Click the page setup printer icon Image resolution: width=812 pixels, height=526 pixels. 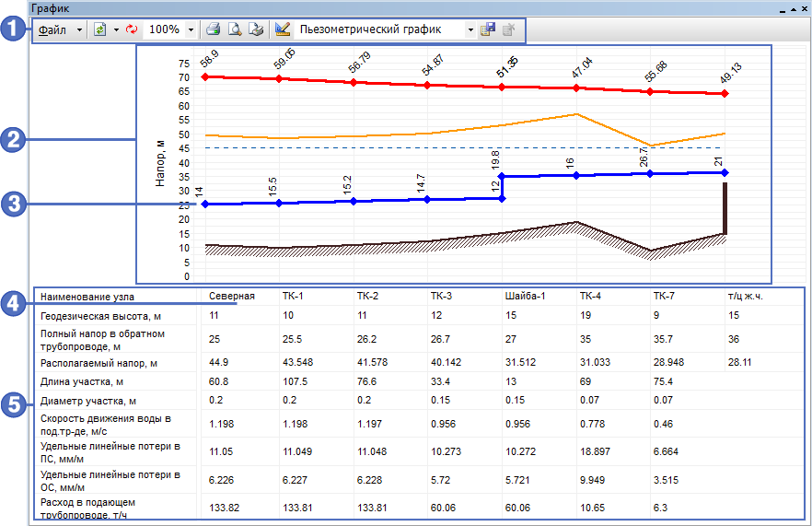pos(255,29)
